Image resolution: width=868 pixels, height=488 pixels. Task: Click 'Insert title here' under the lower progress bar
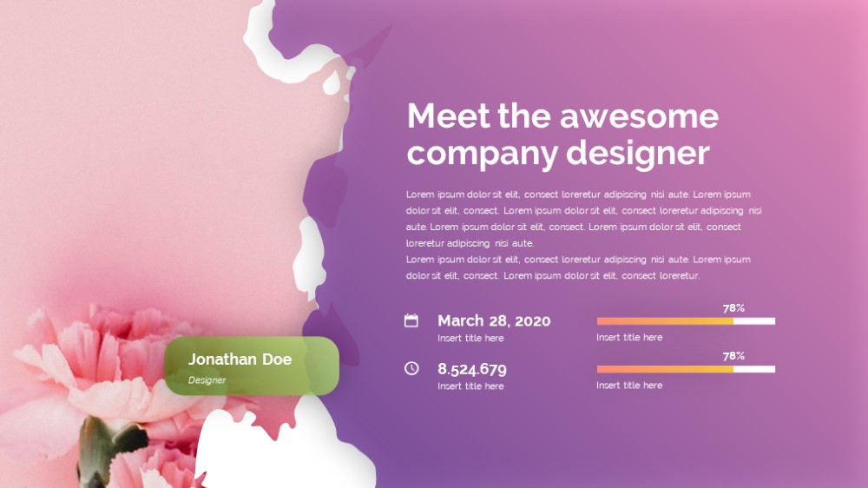click(629, 386)
